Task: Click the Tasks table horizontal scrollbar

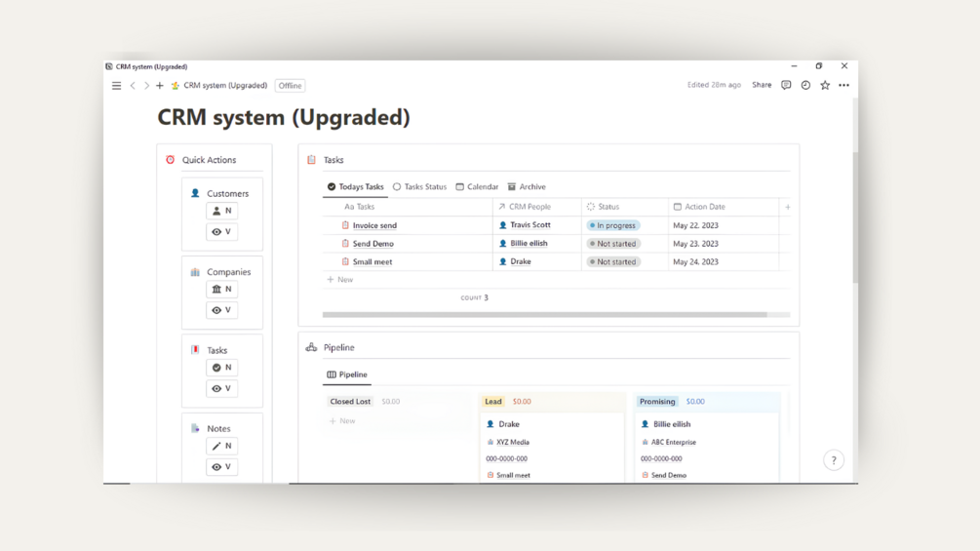Action: click(x=544, y=315)
